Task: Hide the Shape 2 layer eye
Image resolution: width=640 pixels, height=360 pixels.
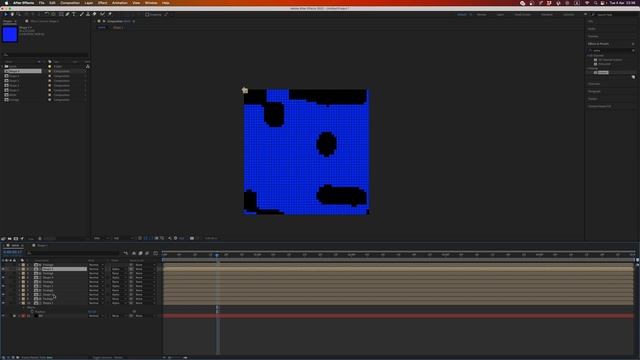Action: tap(3, 295)
